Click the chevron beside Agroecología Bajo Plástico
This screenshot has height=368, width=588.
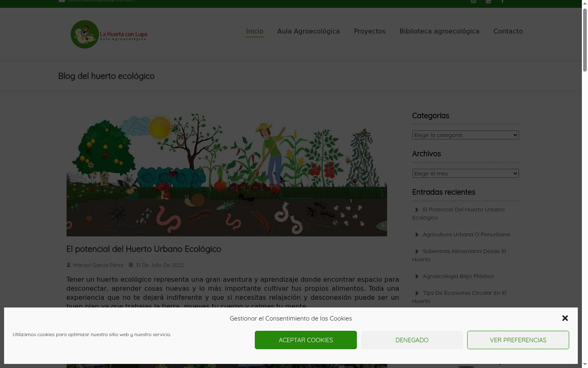416,276
